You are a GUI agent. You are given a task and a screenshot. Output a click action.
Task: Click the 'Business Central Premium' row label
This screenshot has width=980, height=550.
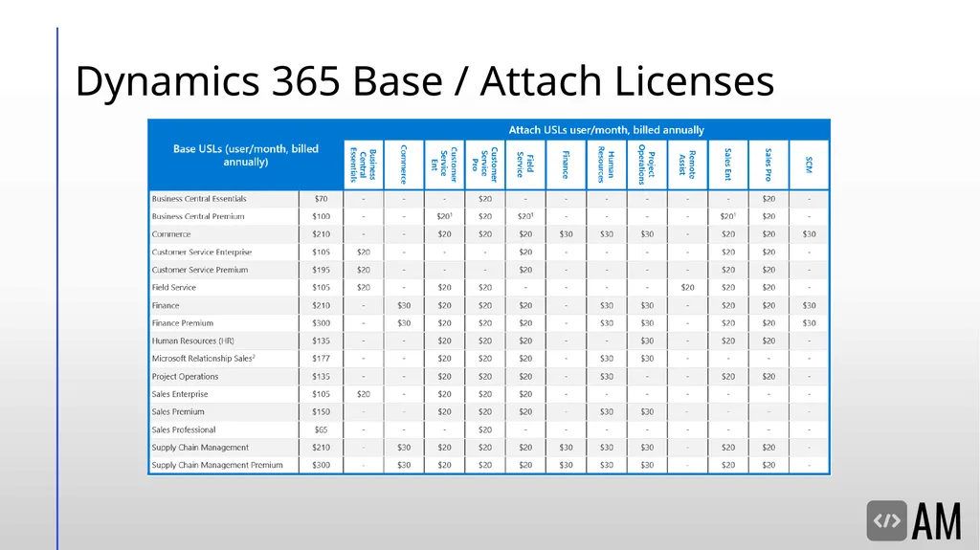point(198,216)
